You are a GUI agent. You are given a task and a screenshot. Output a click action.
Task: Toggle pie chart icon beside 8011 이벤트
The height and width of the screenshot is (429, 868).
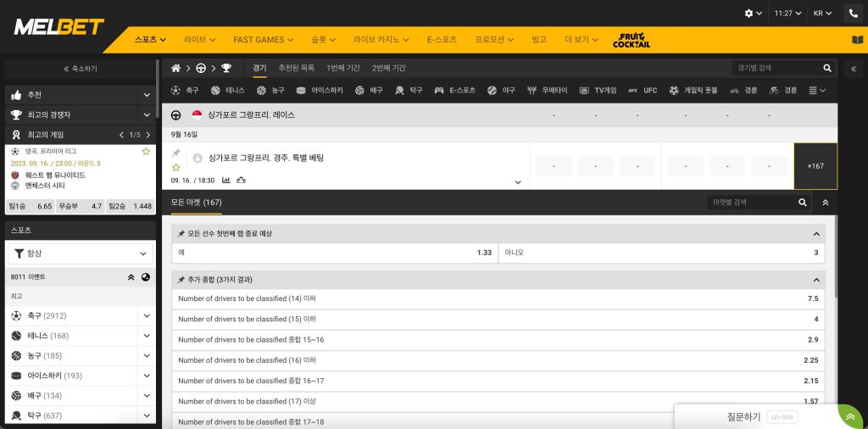click(146, 277)
